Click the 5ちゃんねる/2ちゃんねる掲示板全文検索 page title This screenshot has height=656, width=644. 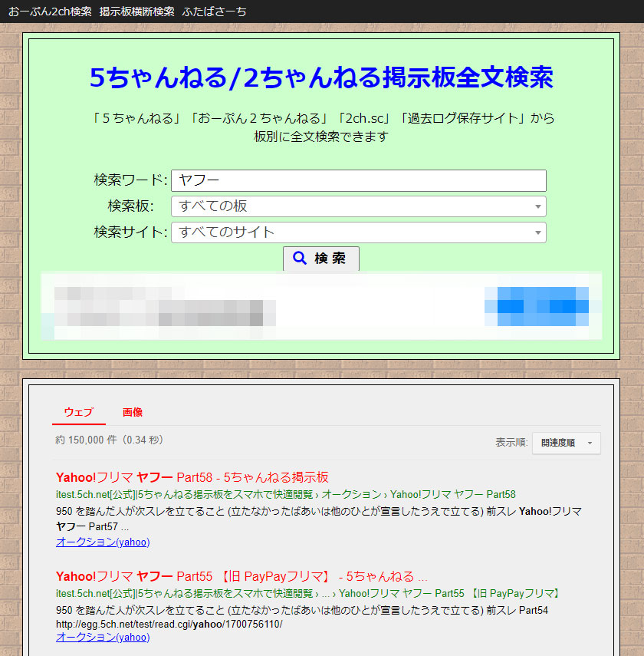[321, 77]
